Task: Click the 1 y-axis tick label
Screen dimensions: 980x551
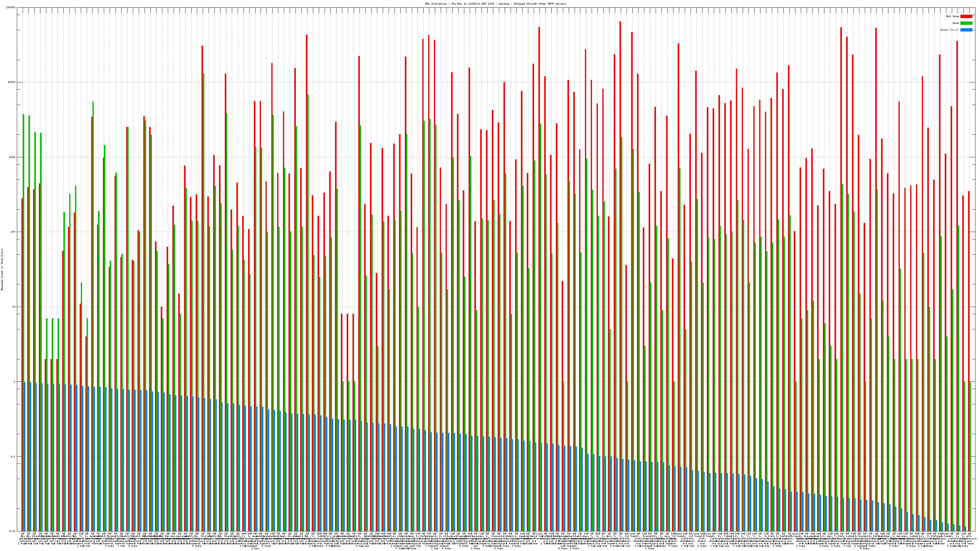Action: (14, 382)
